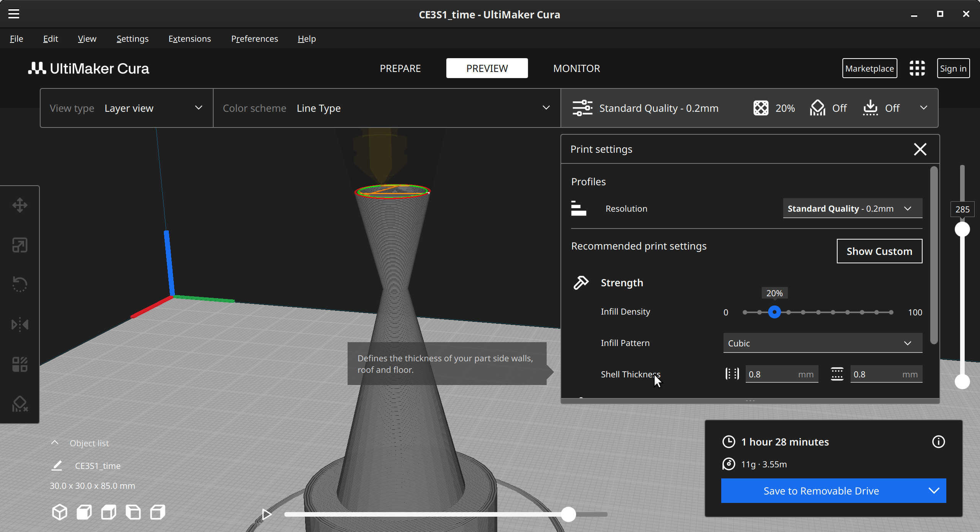Open the Color scheme dropdown
This screenshot has height=532, width=980.
coord(387,108)
